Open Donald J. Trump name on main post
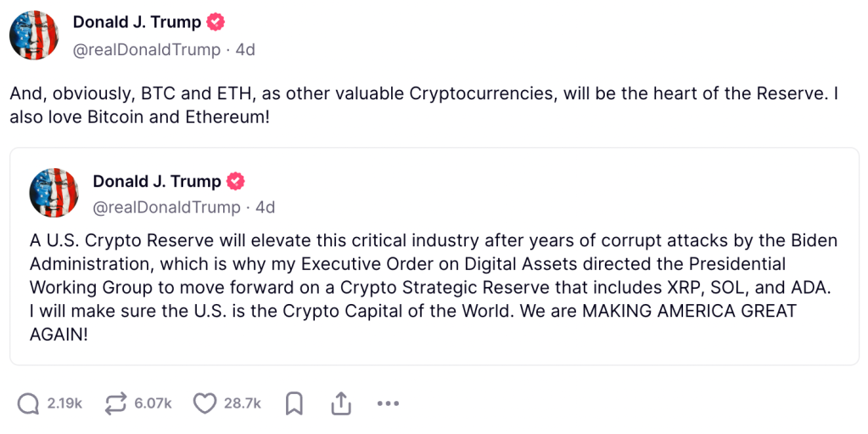Image resolution: width=868 pixels, height=434 pixels. (137, 23)
